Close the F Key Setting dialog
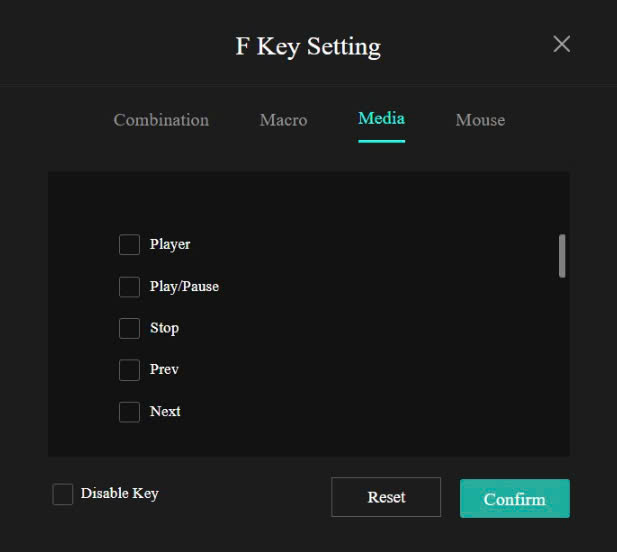The image size is (617, 552). [x=562, y=44]
